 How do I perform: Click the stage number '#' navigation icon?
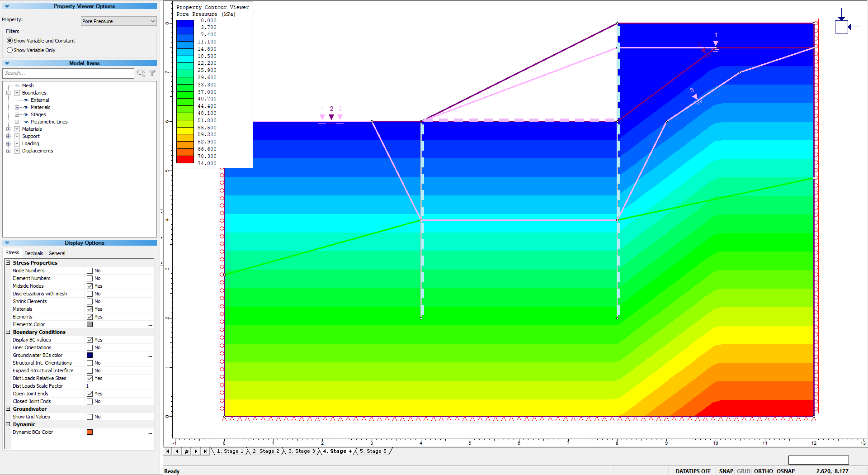[187, 451]
